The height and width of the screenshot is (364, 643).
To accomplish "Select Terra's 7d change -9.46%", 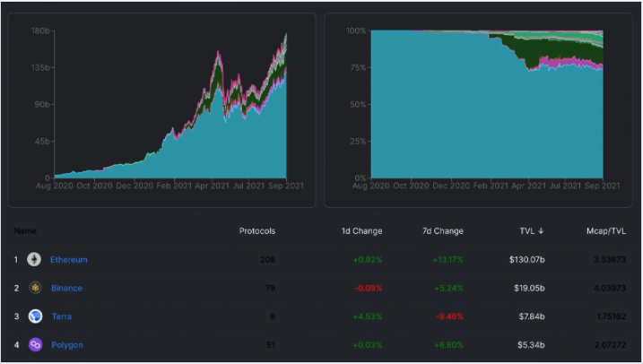I will click(449, 316).
